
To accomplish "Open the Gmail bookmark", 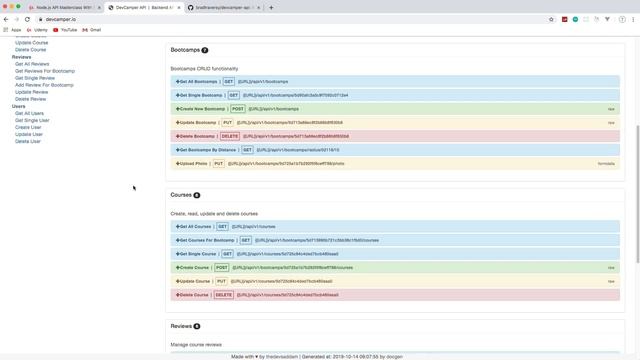I will point(91,30).
